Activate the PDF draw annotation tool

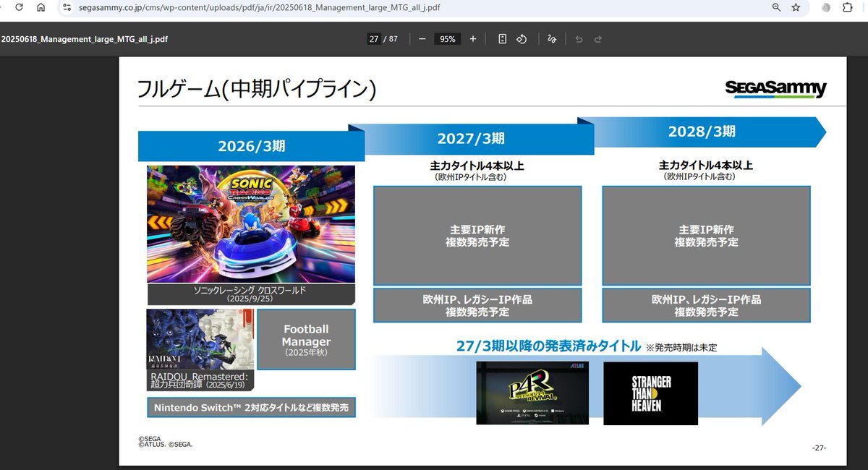point(552,39)
